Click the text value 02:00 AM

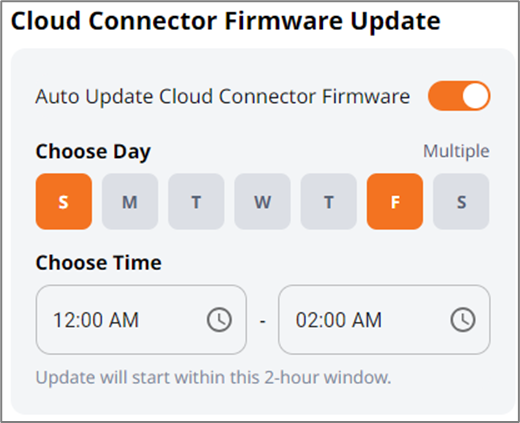(x=339, y=320)
